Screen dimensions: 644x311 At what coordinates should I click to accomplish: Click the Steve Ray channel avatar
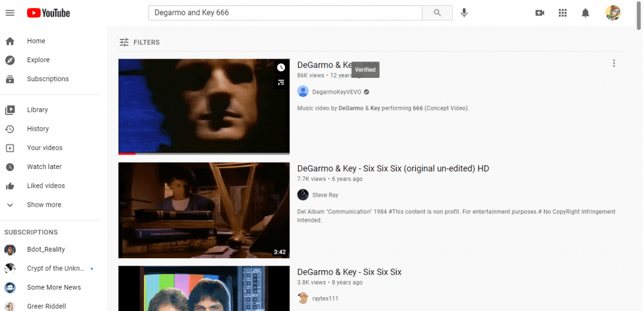(303, 195)
